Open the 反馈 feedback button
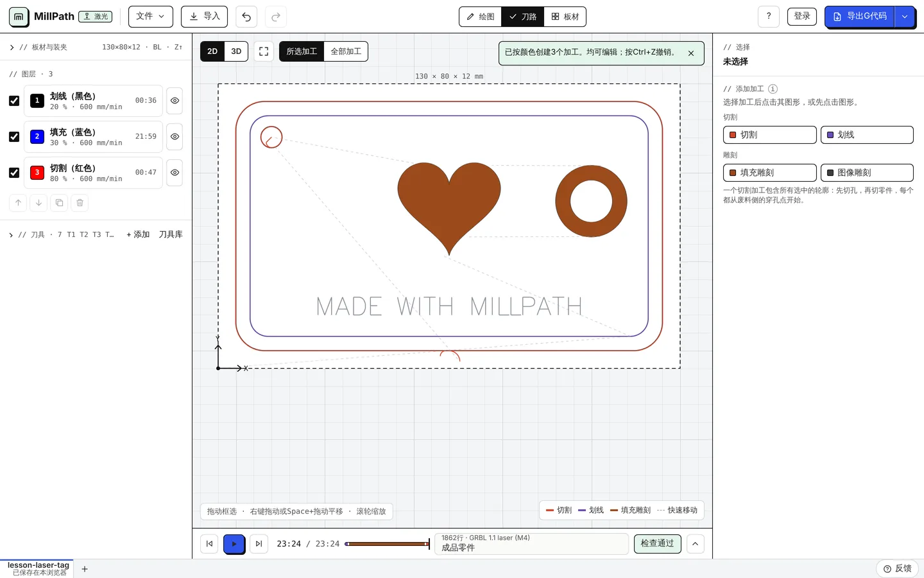 point(898,568)
